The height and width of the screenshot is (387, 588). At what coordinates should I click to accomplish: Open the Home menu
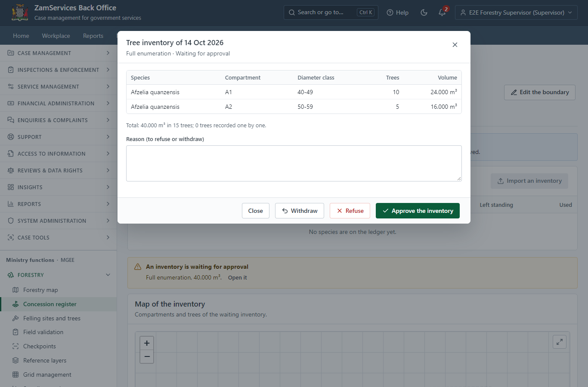(21, 36)
